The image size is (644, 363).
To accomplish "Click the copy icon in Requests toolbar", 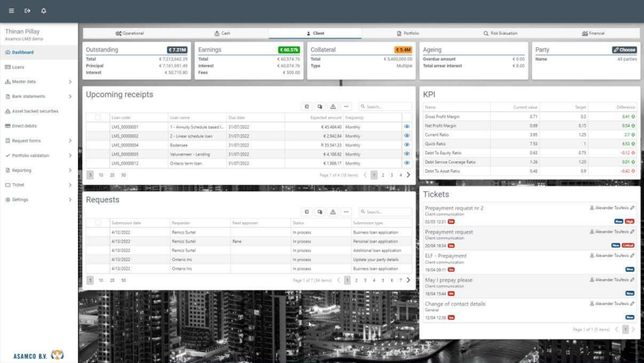I will 320,212.
